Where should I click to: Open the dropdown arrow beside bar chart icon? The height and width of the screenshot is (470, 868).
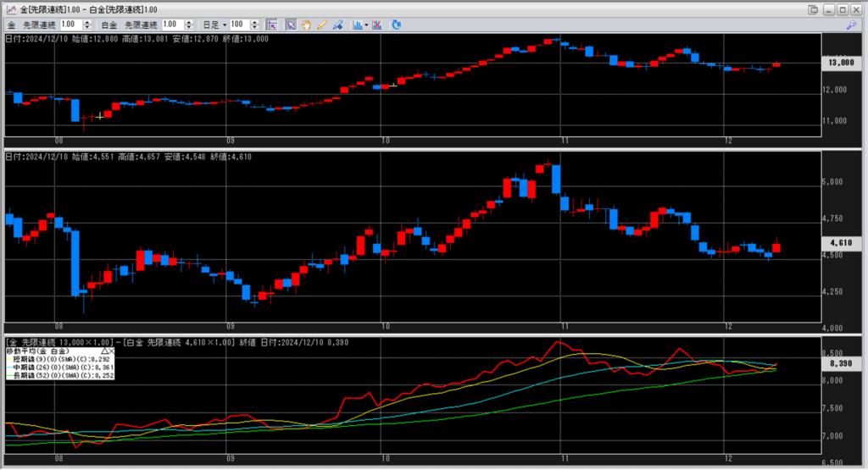366,25
